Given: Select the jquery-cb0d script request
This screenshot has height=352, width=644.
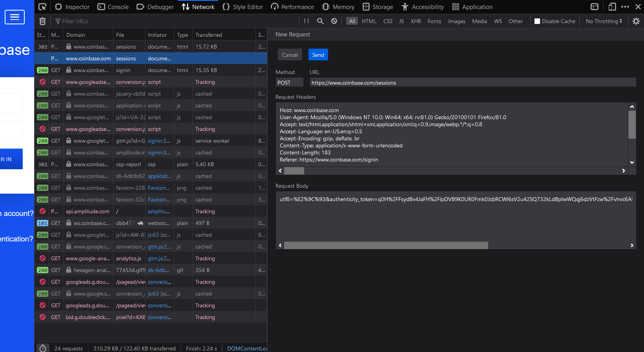Looking at the screenshot, I should (151, 94).
